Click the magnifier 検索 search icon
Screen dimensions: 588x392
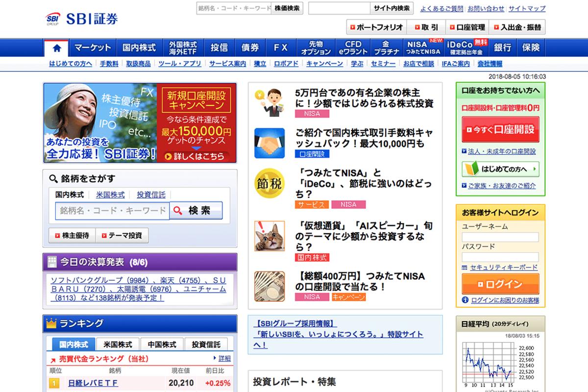[178, 210]
